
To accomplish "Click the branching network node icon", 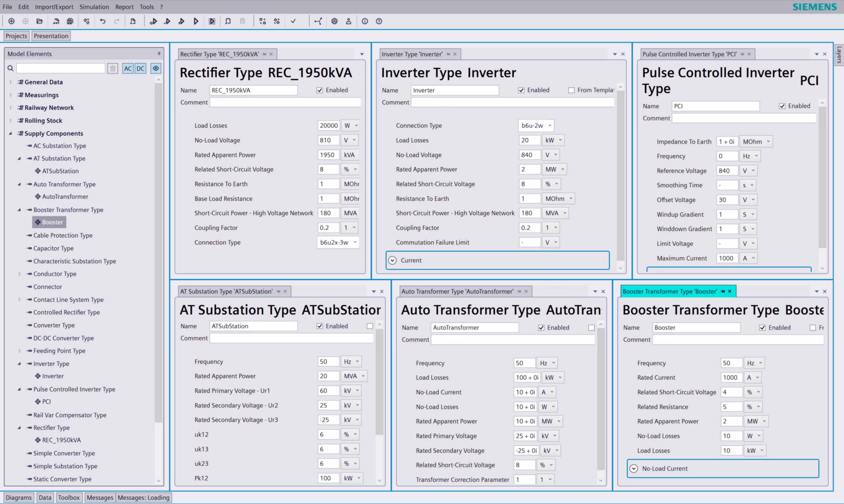I will click(x=318, y=21).
